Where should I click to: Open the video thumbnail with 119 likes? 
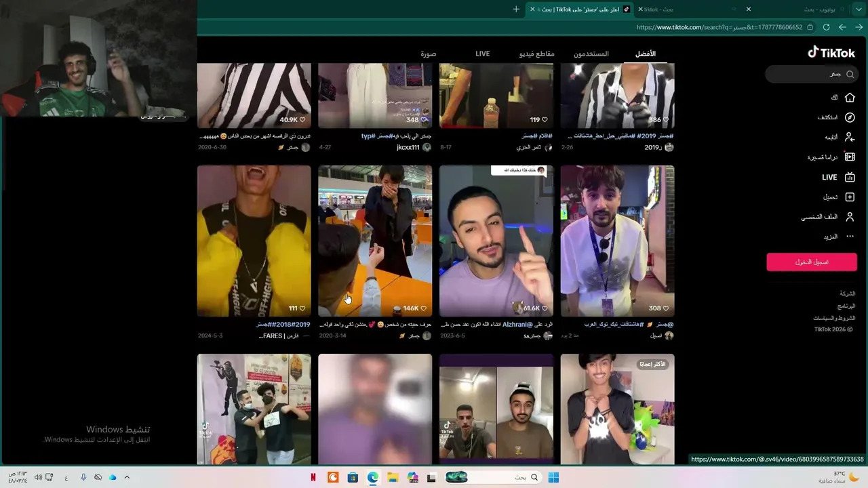point(496,96)
